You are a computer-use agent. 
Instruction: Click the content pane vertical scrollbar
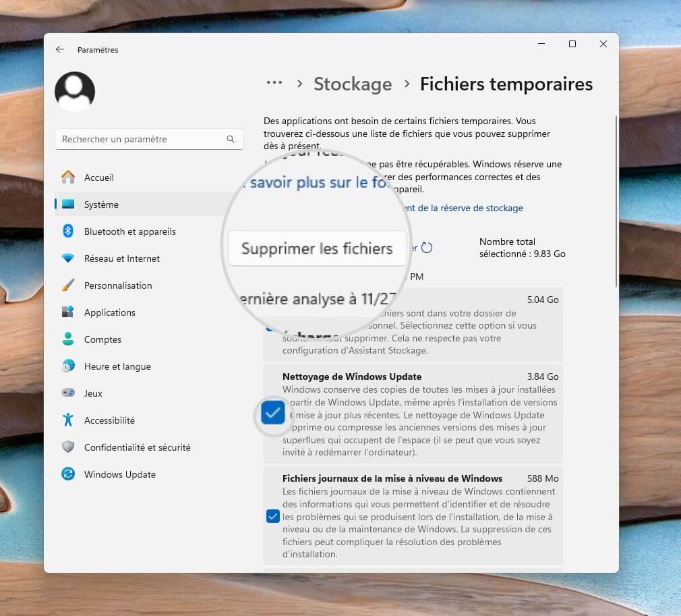[x=616, y=201]
